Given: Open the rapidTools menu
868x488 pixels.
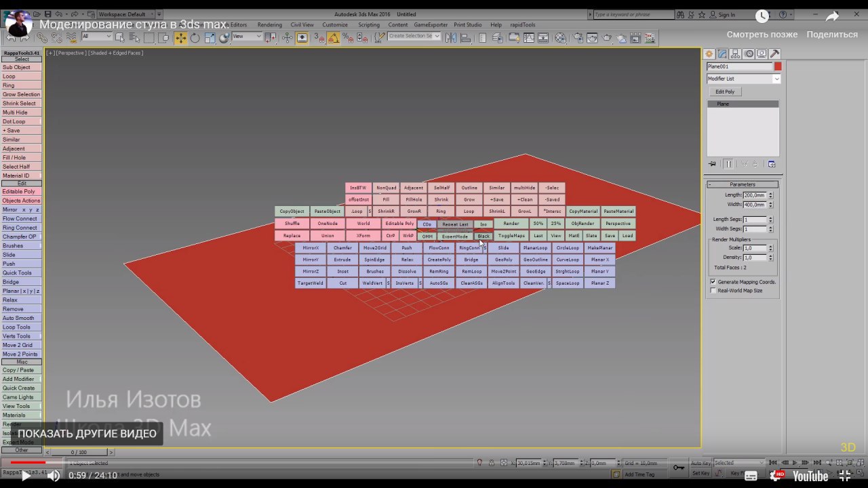Looking at the screenshot, I should click(x=521, y=25).
